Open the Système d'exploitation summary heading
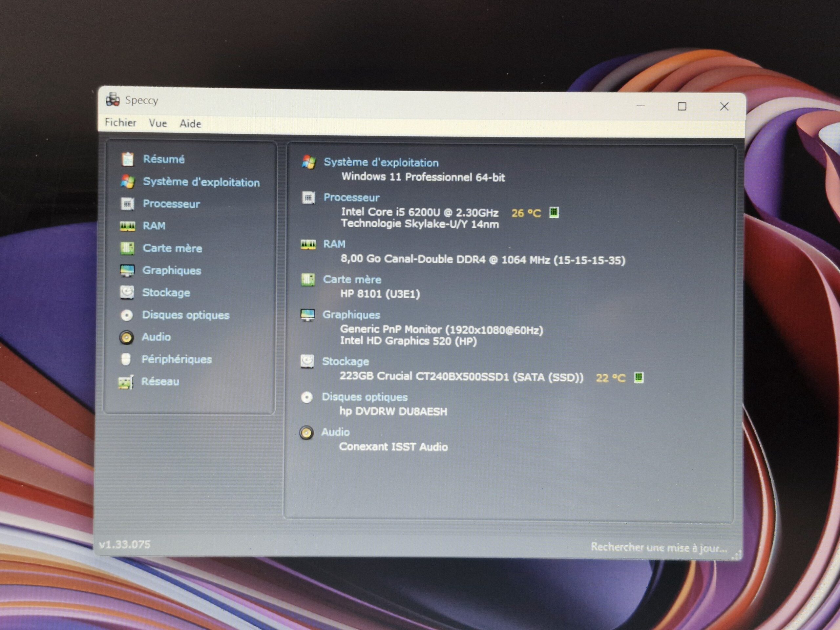This screenshot has height=630, width=840. pos(381,162)
